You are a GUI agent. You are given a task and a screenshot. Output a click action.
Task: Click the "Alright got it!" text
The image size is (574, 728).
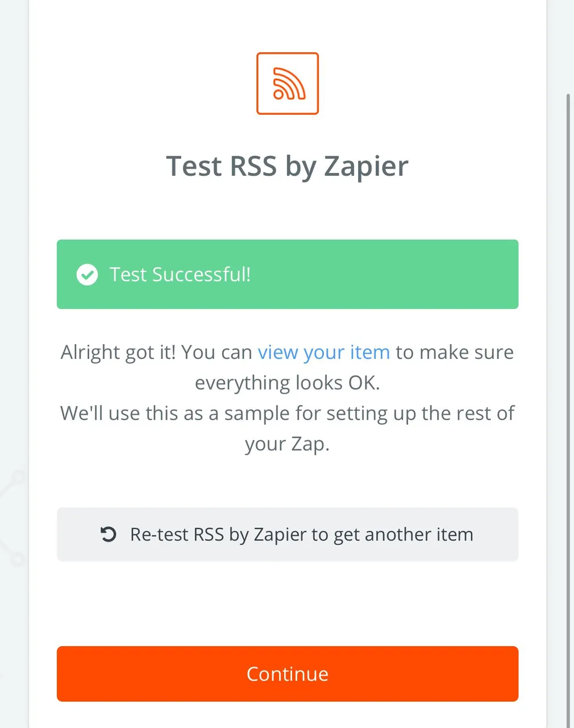(x=118, y=352)
